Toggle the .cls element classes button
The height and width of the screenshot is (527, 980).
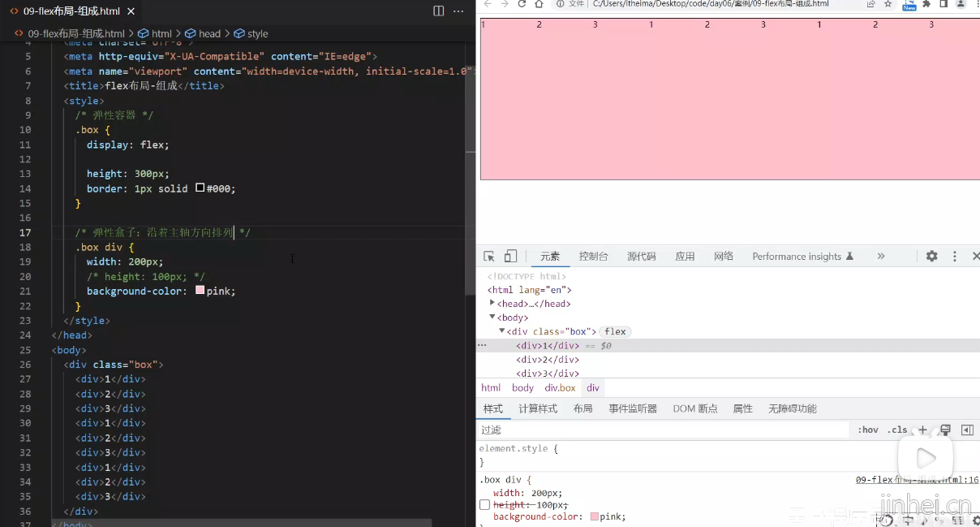coord(897,430)
